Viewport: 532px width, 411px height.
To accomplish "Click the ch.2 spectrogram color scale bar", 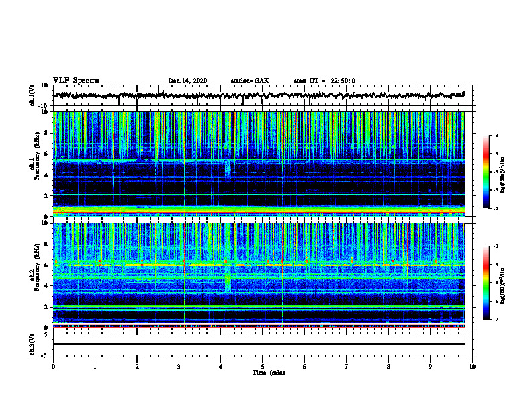I will coord(486,283).
